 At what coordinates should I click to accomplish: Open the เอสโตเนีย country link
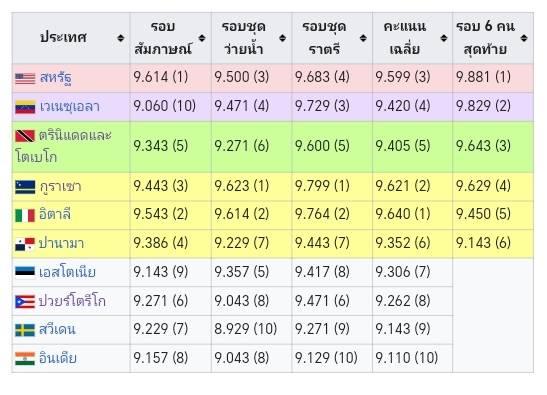pyautogui.click(x=67, y=273)
